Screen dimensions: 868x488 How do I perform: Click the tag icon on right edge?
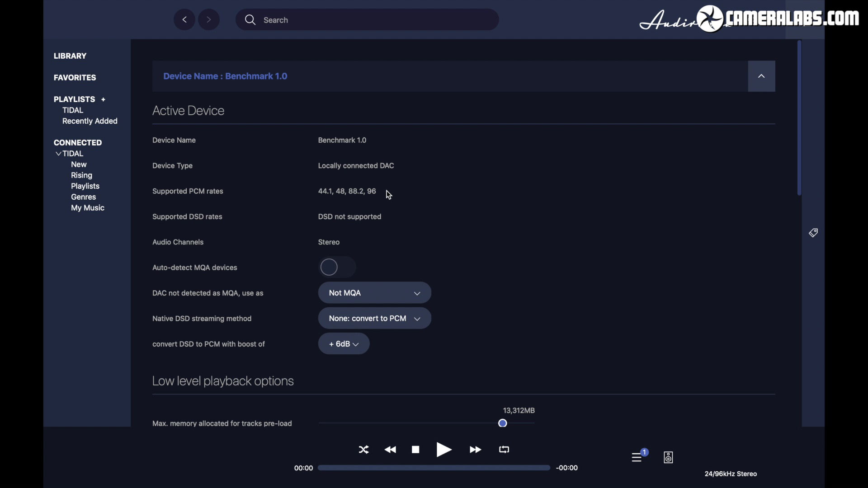[x=813, y=233]
